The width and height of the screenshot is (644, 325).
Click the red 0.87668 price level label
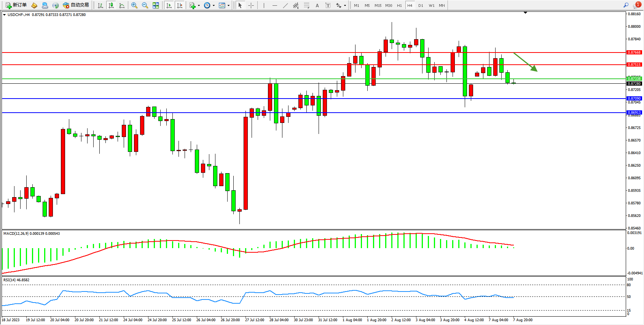[x=634, y=53]
